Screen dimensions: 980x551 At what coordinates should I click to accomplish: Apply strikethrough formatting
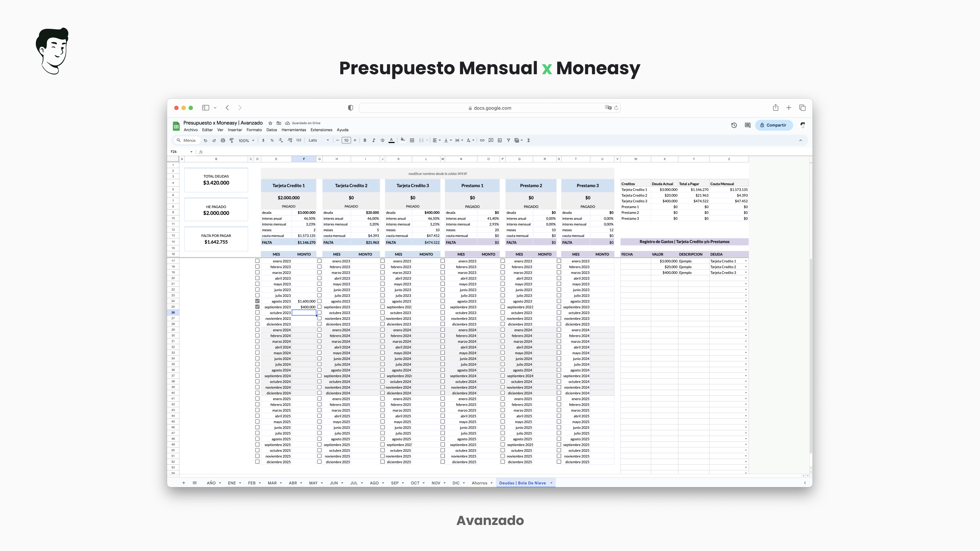(383, 140)
